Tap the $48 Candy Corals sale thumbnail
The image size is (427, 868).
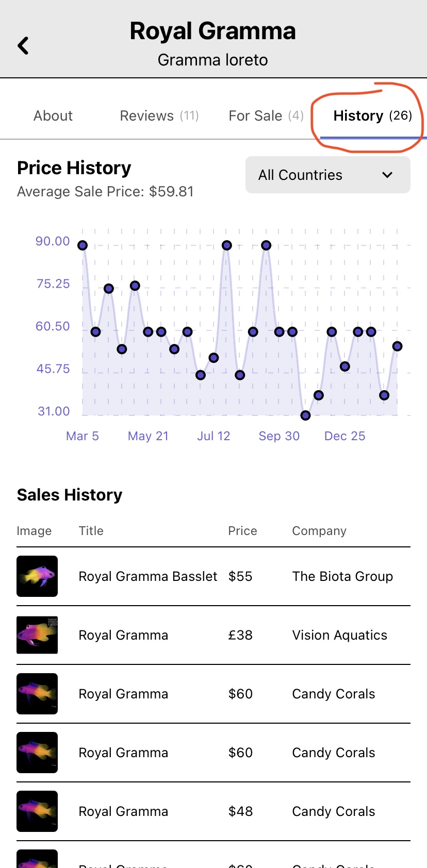(x=37, y=811)
